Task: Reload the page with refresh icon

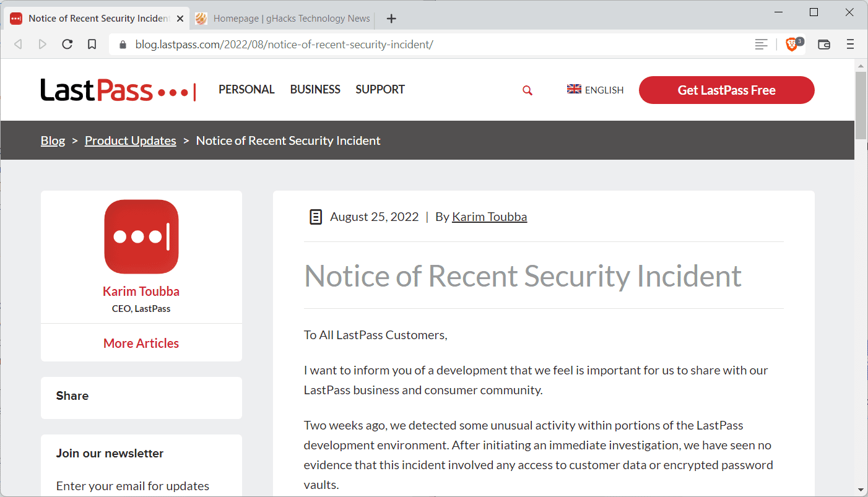Action: 67,44
